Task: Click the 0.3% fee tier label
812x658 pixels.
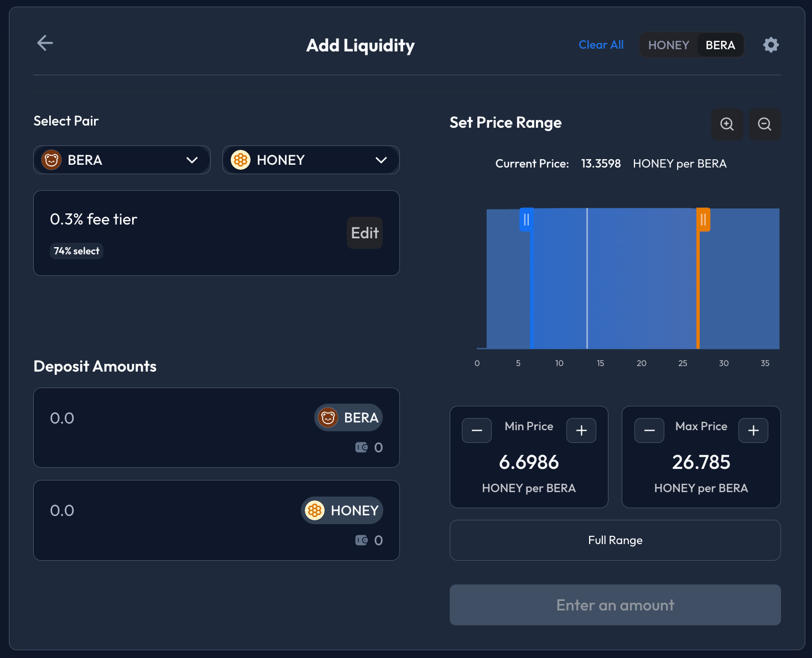Action: [93, 220]
